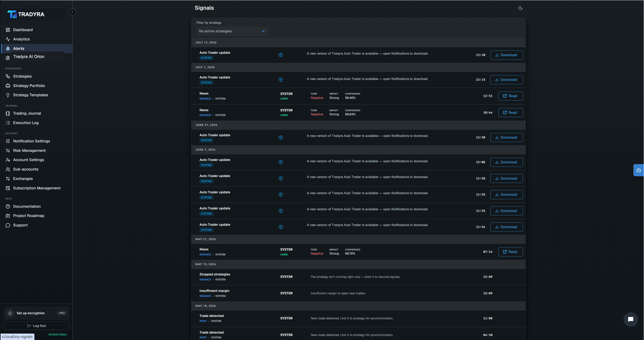Viewport: 644px width, 340px height.
Task: Click the SYSTEM tag under July 17 update
Action: [x=206, y=58]
